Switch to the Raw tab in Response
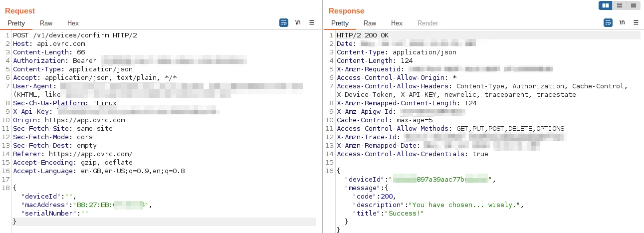This screenshot has width=644, height=233. [x=370, y=23]
